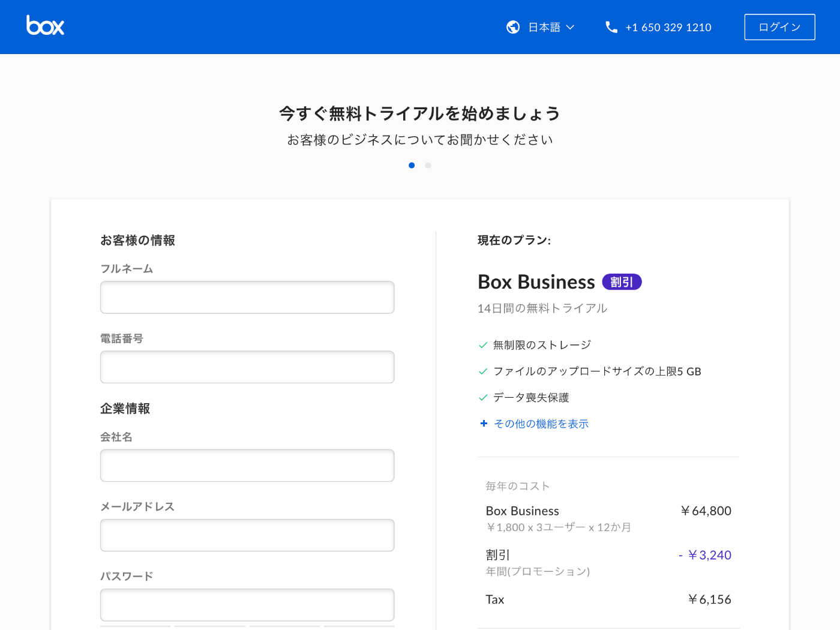The width and height of the screenshot is (840, 630).
Task: Click the plus icon before その他の機能を表示
Action: click(x=484, y=423)
